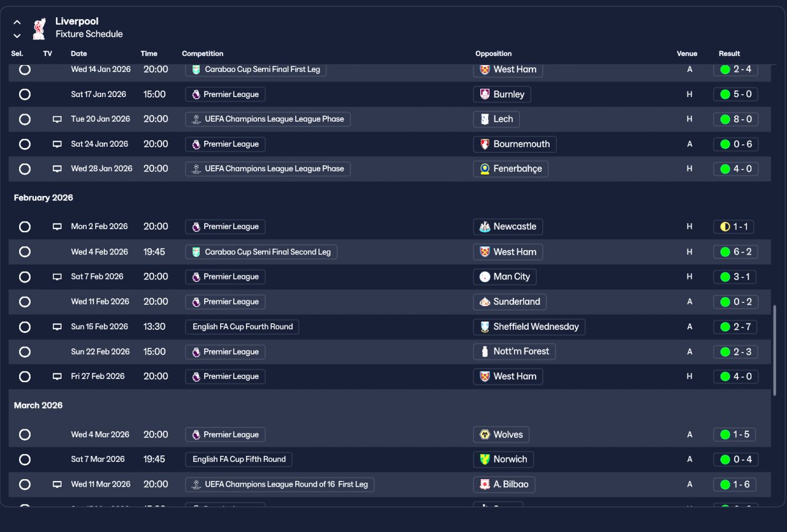
Task: Select the Wed 4 Mar 2026 fixture radio button
Action: (x=25, y=435)
